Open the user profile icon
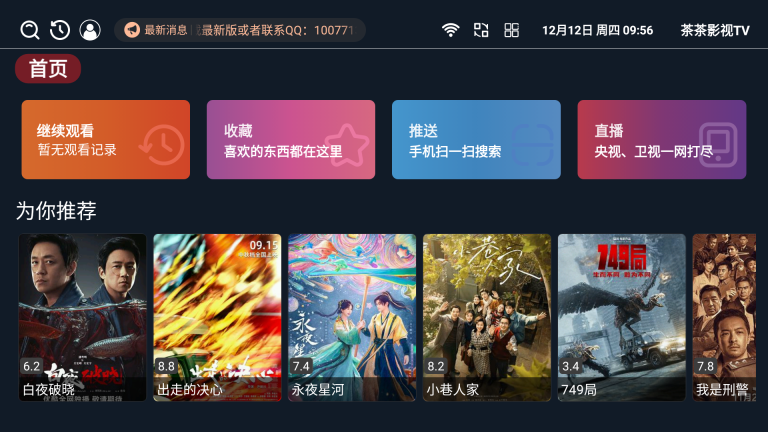 [90, 30]
